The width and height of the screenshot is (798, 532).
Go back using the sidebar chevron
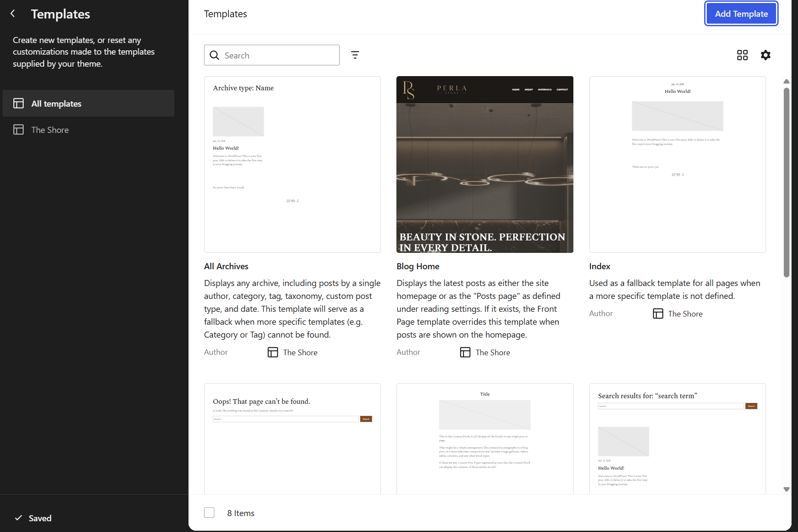13,14
